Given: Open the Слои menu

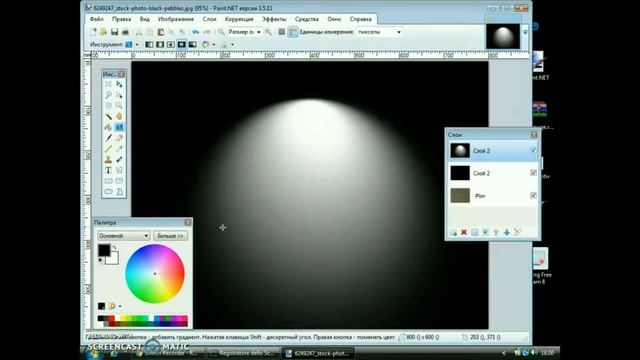Looking at the screenshot, I should coord(209,19).
